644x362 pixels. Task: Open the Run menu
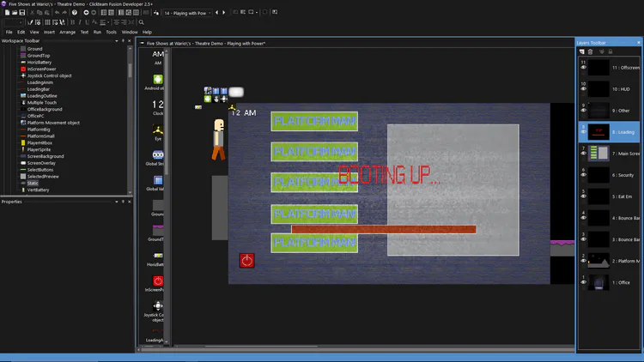[97, 32]
